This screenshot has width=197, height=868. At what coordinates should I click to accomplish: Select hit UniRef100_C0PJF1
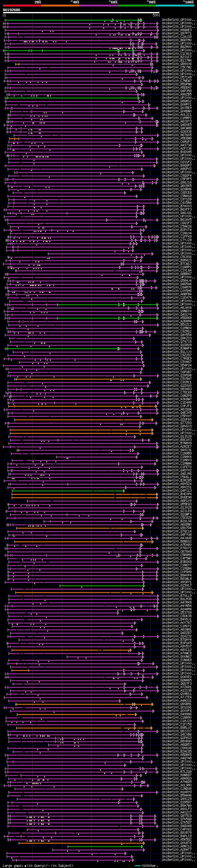click(x=177, y=406)
